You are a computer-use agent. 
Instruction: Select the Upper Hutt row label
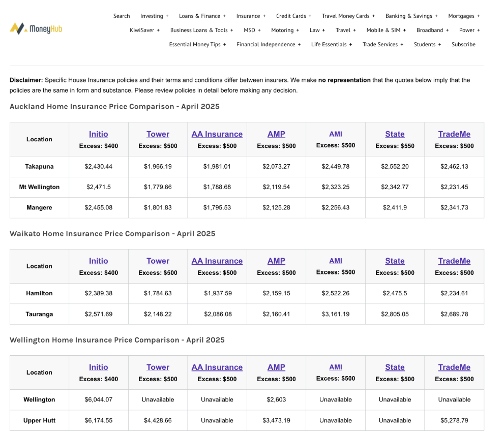(x=39, y=420)
